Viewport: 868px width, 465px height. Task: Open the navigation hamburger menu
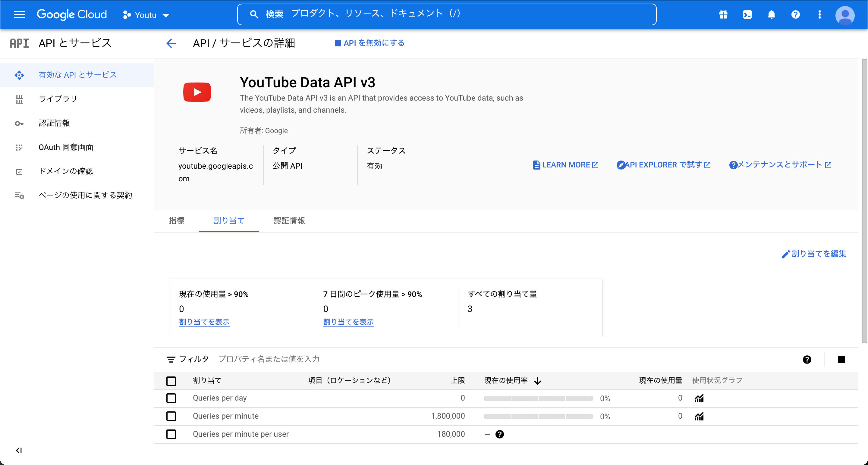coord(19,14)
